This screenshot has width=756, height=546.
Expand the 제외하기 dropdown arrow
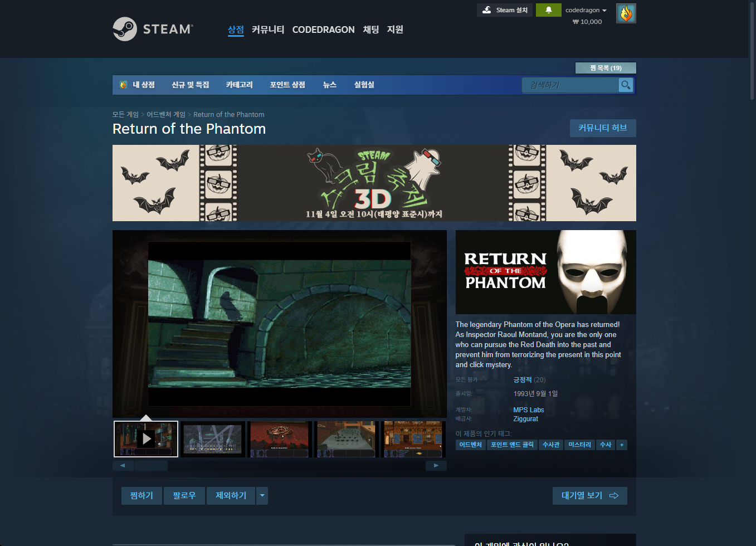point(262,496)
